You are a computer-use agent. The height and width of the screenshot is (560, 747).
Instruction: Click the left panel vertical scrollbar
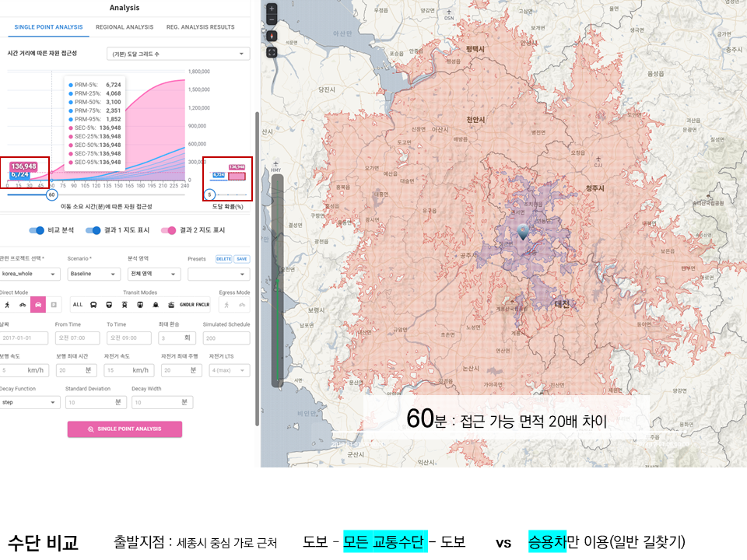pos(258,269)
